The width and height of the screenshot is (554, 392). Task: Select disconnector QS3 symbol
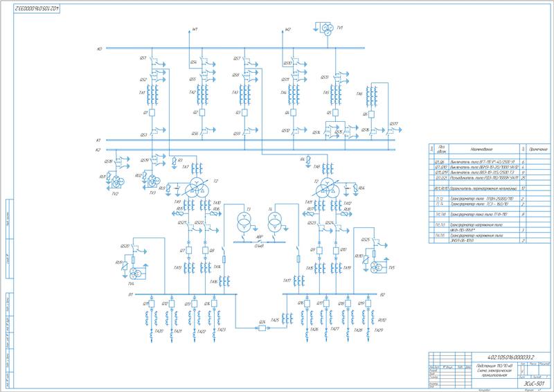157,131
